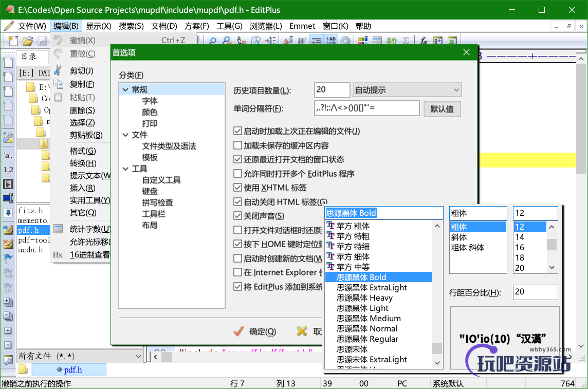Click the 确定(O) button

point(255,331)
